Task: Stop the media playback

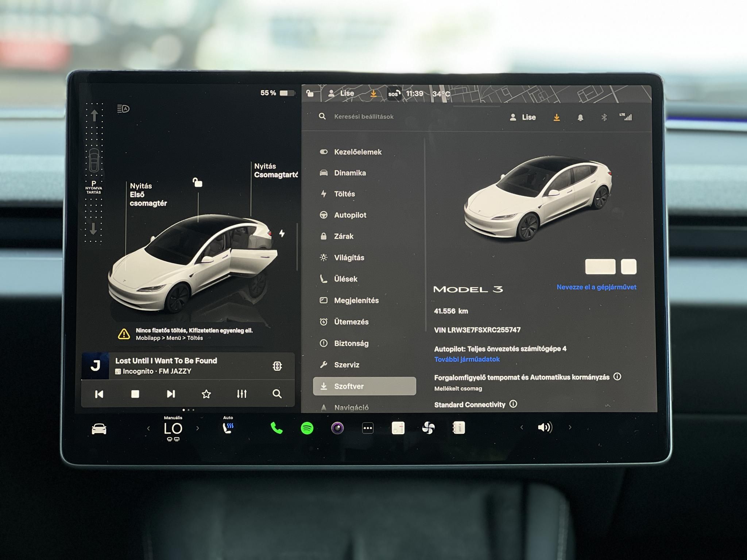Action: click(x=135, y=394)
